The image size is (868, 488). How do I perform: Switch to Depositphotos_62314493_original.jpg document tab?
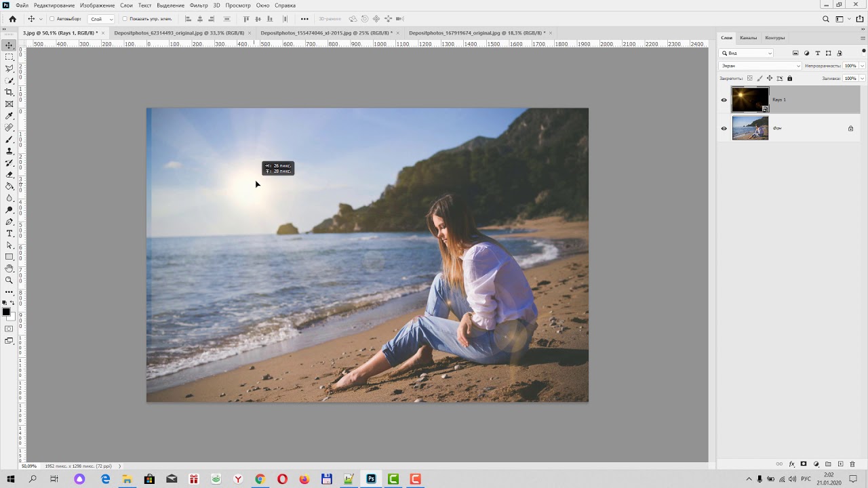(179, 33)
